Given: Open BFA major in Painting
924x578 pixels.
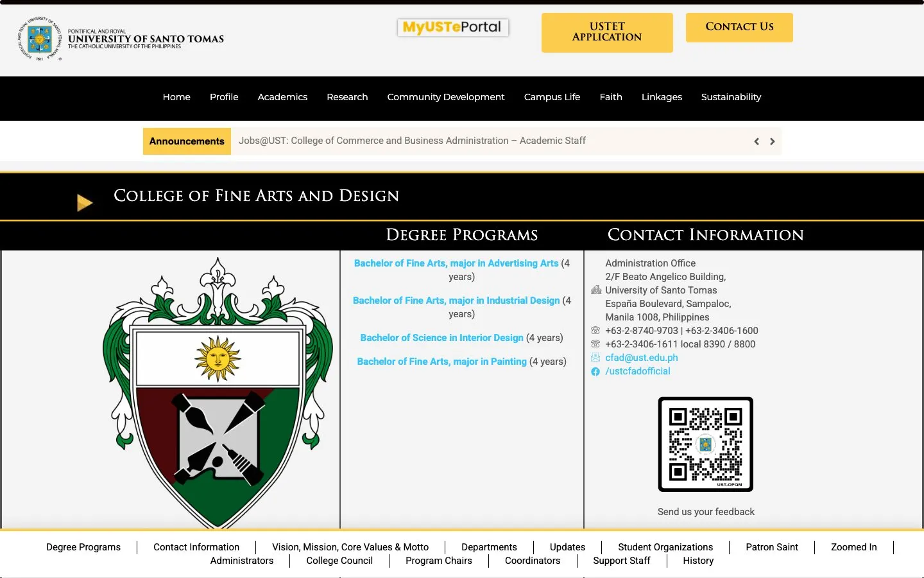Looking at the screenshot, I should pyautogui.click(x=441, y=362).
